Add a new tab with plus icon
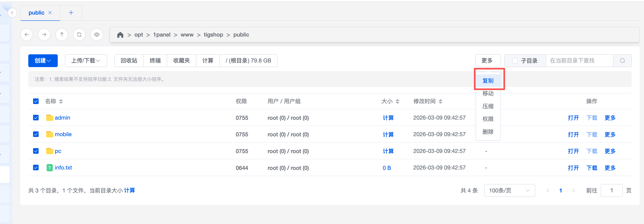This screenshot has height=224, width=644. [x=71, y=13]
